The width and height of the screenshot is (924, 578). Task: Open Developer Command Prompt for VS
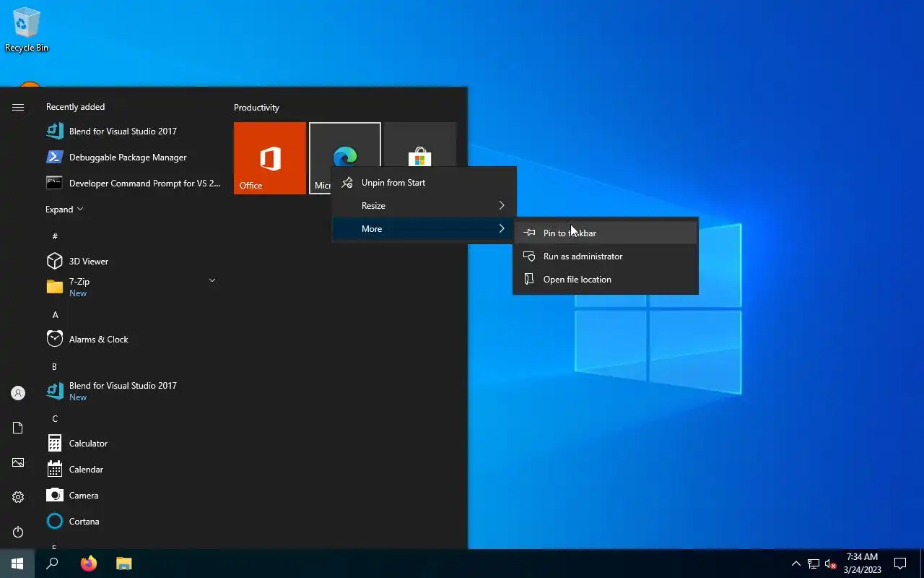coord(134,183)
